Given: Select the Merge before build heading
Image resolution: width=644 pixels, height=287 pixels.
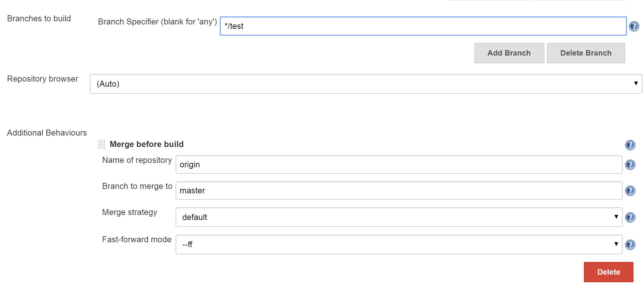Looking at the screenshot, I should pos(147,144).
